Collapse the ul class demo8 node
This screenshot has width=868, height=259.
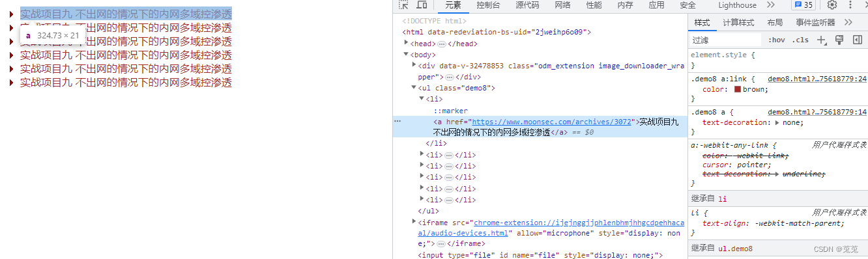[414, 88]
